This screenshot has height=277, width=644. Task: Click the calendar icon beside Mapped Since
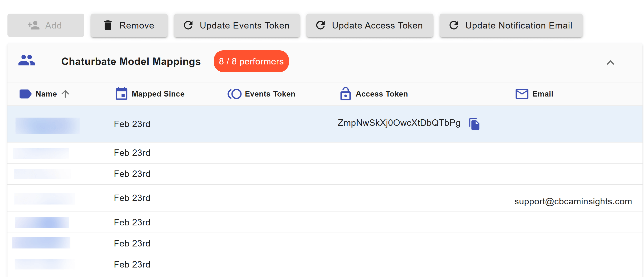[122, 93]
